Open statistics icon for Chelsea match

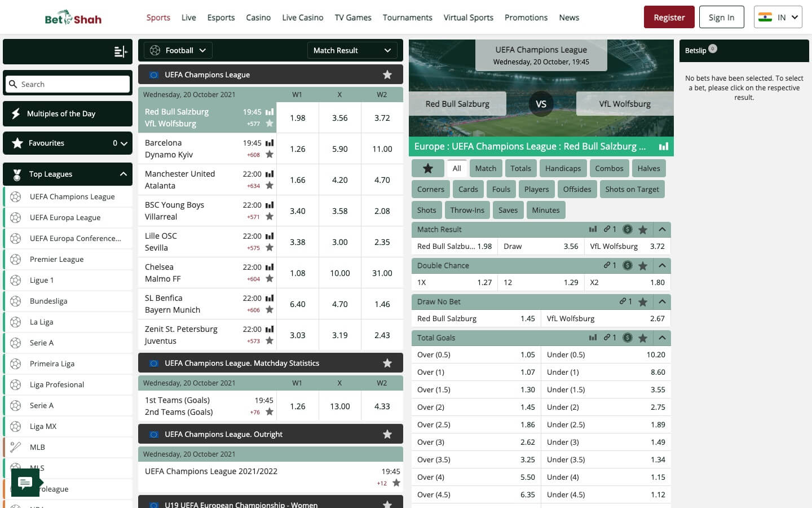coord(270,267)
